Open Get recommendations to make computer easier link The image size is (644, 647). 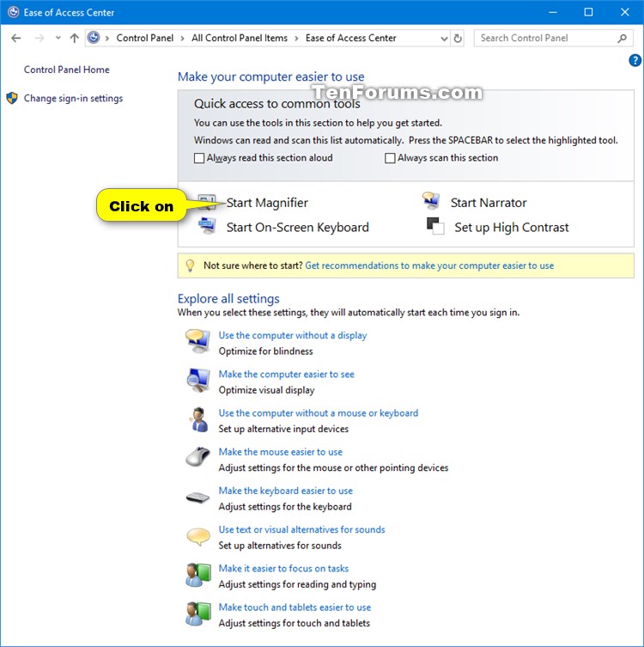pos(429,266)
